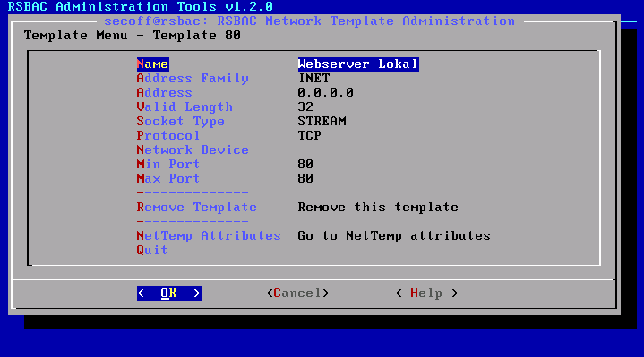The height and width of the screenshot is (357, 644).
Task: Click the 'Template Menu - Template 80' heading
Action: coord(133,36)
